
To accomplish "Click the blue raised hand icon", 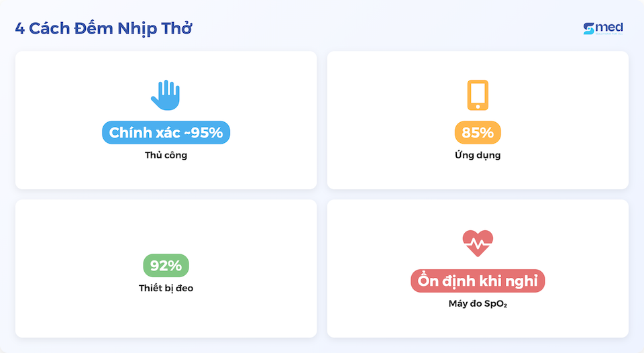I will click(166, 95).
